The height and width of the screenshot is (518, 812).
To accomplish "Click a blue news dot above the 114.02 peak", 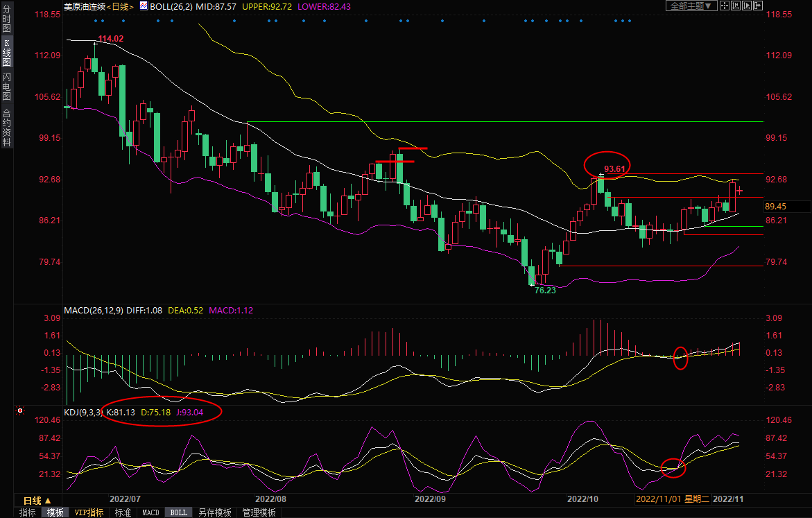I will pyautogui.click(x=96, y=20).
